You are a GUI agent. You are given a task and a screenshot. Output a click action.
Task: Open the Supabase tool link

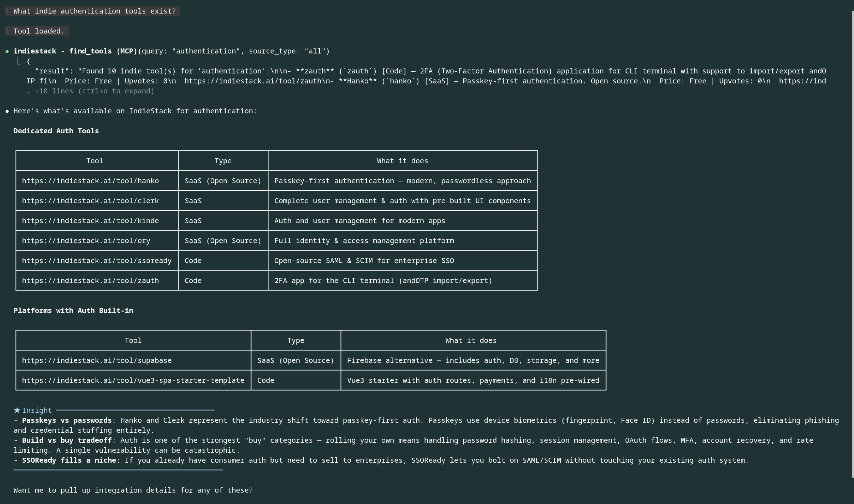97,360
